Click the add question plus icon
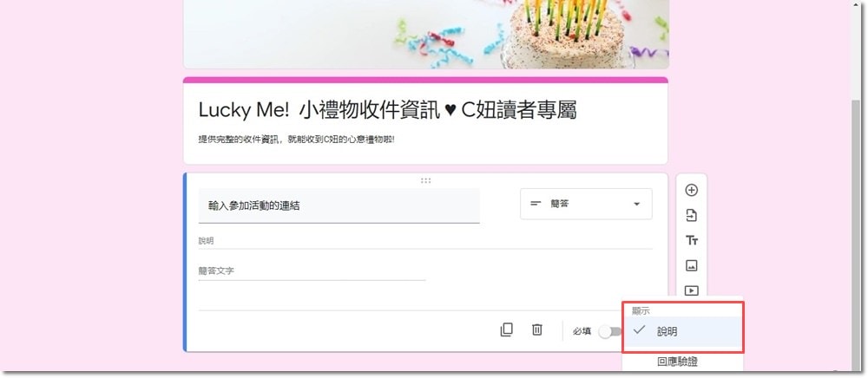 pyautogui.click(x=692, y=190)
